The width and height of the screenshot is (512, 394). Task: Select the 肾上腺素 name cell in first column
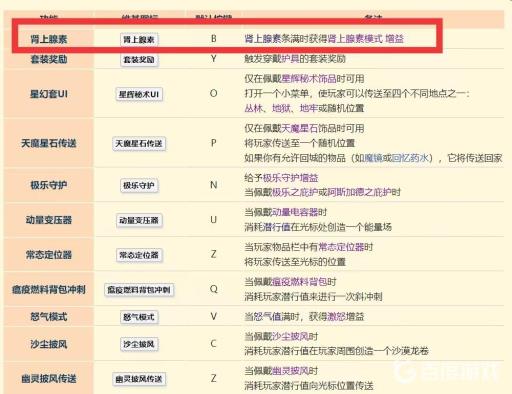[49, 39]
